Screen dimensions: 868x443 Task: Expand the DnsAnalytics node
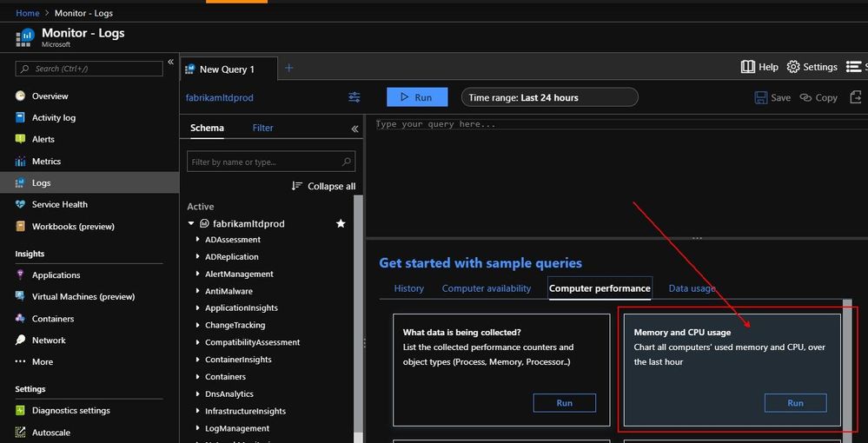(x=198, y=393)
